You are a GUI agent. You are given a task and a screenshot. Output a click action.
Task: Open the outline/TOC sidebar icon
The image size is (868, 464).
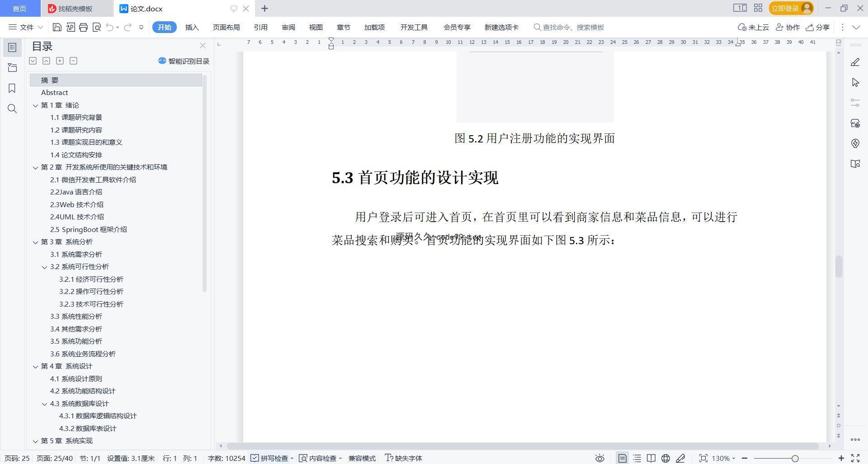click(x=12, y=47)
